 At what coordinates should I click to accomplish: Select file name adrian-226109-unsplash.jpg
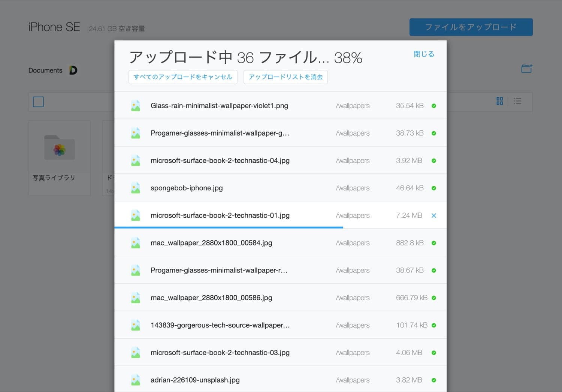click(x=195, y=380)
